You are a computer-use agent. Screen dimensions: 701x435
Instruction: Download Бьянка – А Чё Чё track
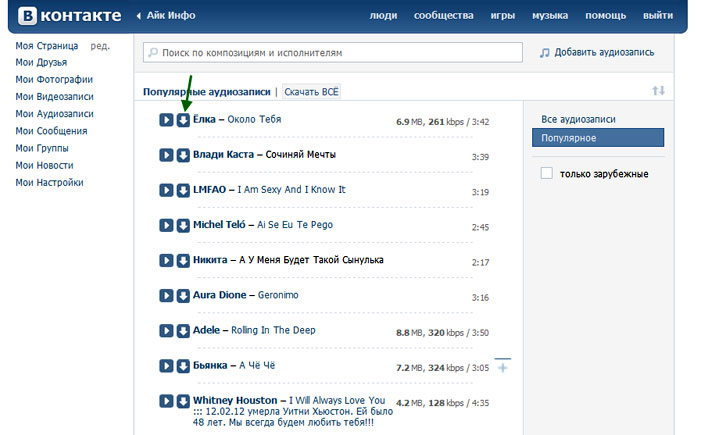[x=183, y=366]
